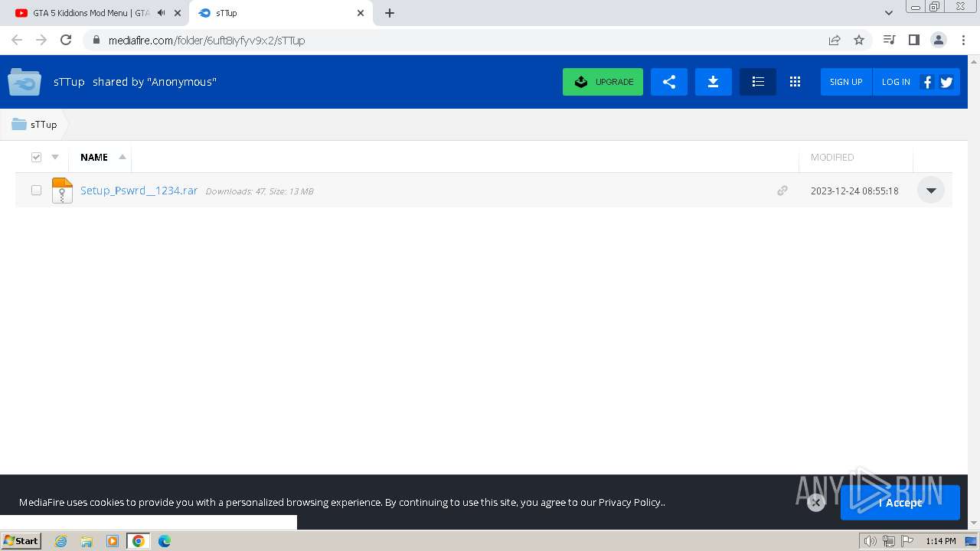
Task: Select the Setup_Pswrd__1234.rar checkbox
Action: click(x=36, y=191)
